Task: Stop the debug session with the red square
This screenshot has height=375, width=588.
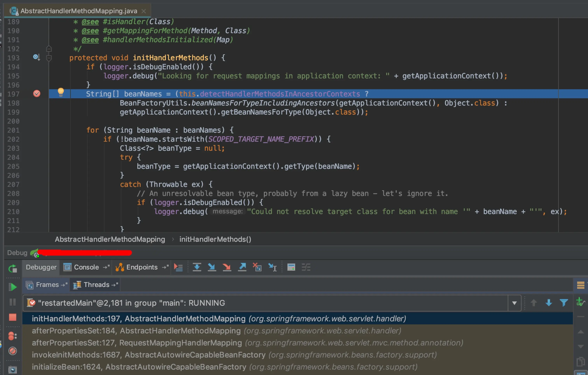Action: 12,317
